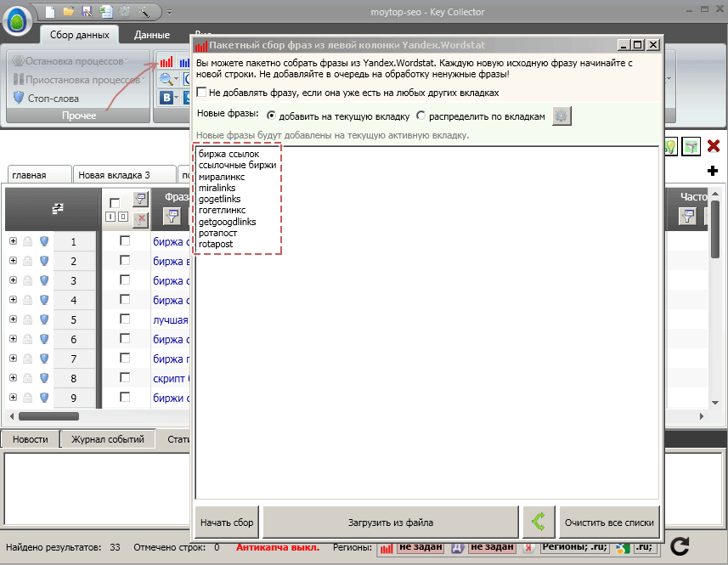The height and width of the screenshot is (565, 728).
Task: Click Начать сбор button
Action: pos(227,523)
